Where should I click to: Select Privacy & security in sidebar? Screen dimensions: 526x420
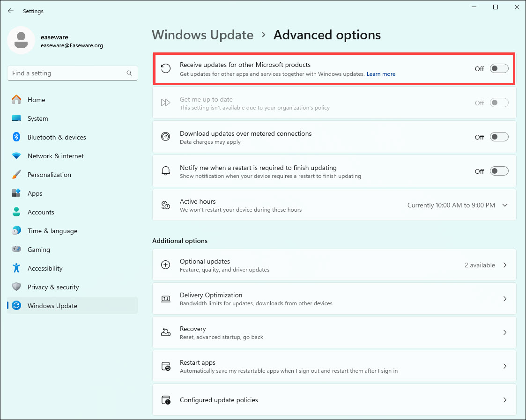point(73,287)
